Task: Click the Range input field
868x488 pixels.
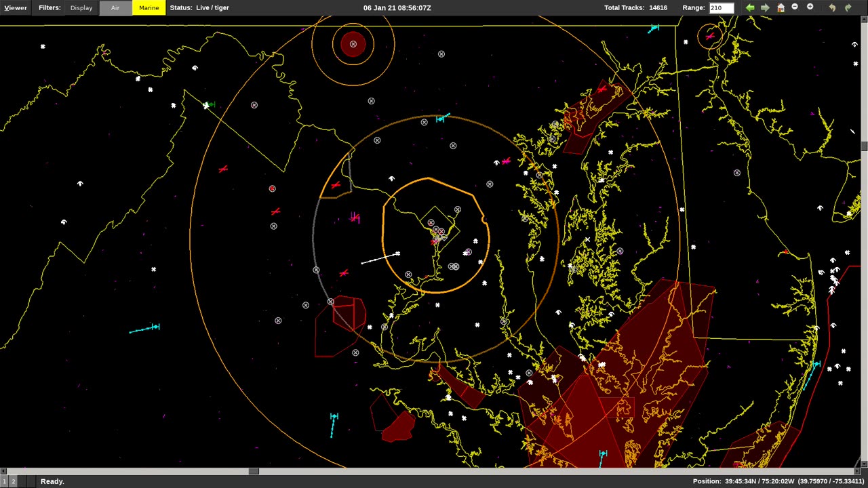Action: click(722, 7)
